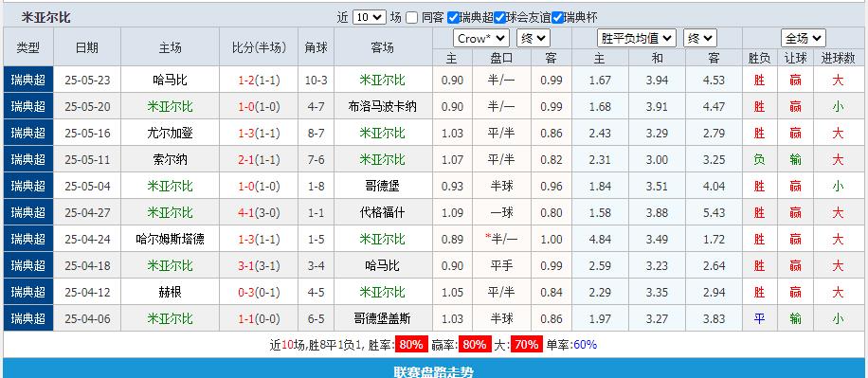The image size is (868, 378).
Task: Click date 25-04-12
Action: pyautogui.click(x=87, y=293)
